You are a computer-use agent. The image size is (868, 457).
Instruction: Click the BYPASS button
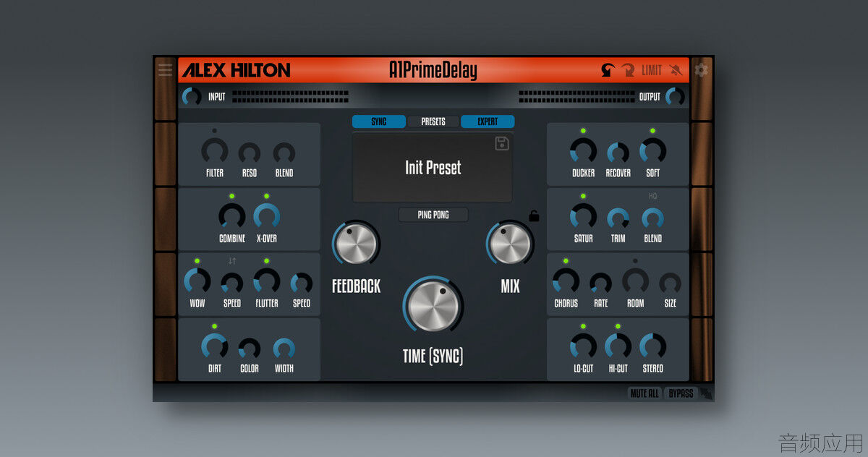tap(681, 393)
